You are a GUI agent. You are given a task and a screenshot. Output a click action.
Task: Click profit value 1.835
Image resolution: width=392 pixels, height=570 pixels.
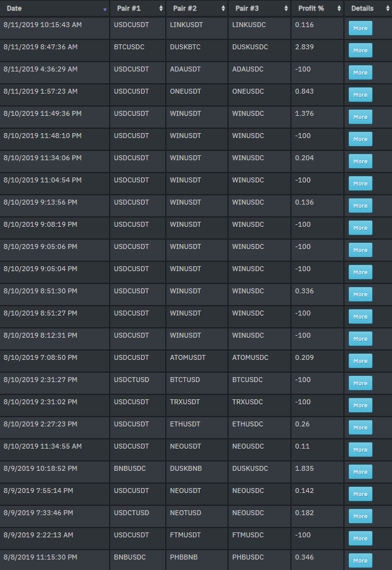coord(304,468)
